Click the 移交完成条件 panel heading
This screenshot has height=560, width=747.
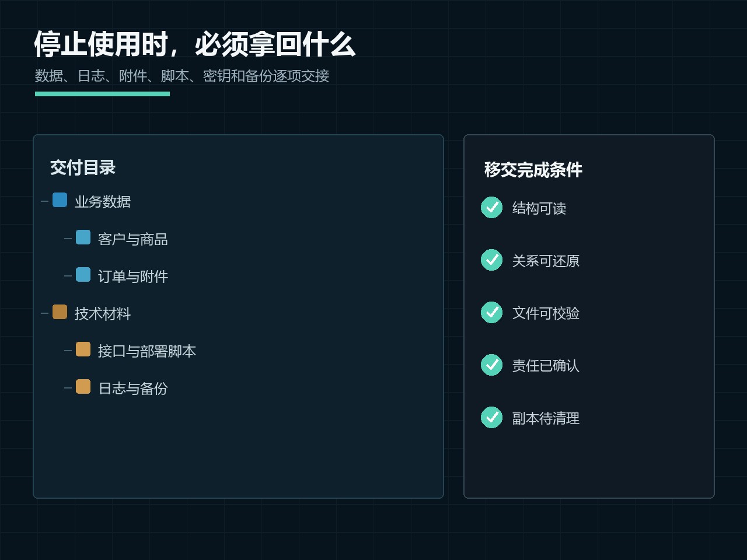point(533,170)
